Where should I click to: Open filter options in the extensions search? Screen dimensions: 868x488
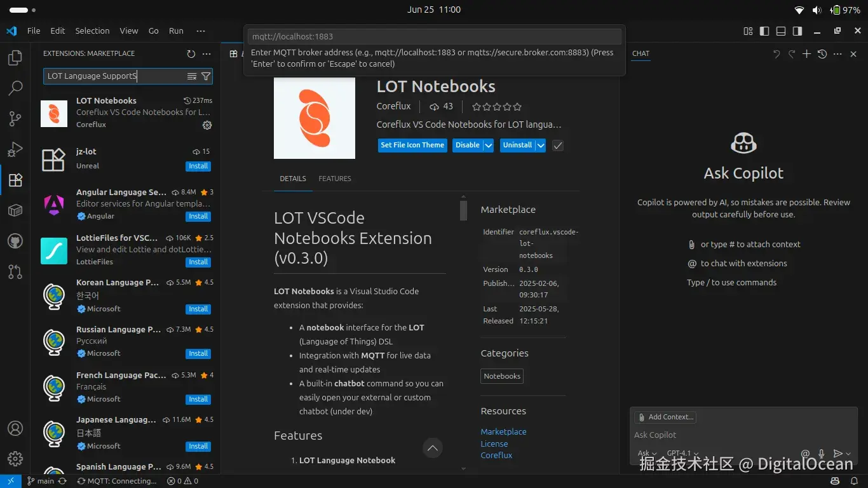point(205,76)
